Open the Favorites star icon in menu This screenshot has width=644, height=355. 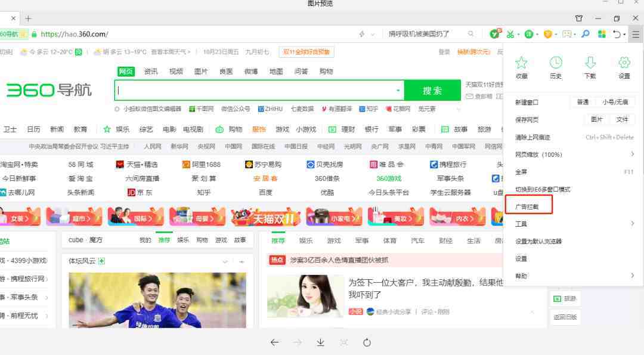[521, 63]
